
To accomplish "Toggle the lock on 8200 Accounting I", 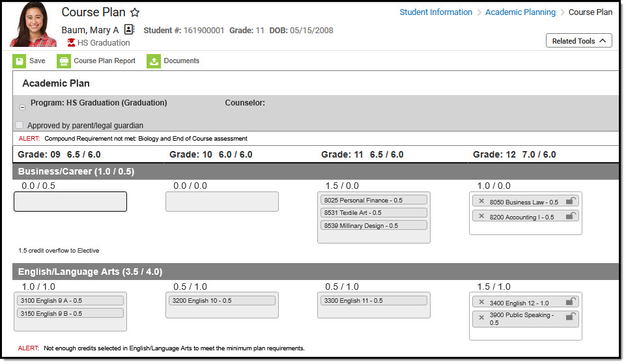I will tap(571, 216).
